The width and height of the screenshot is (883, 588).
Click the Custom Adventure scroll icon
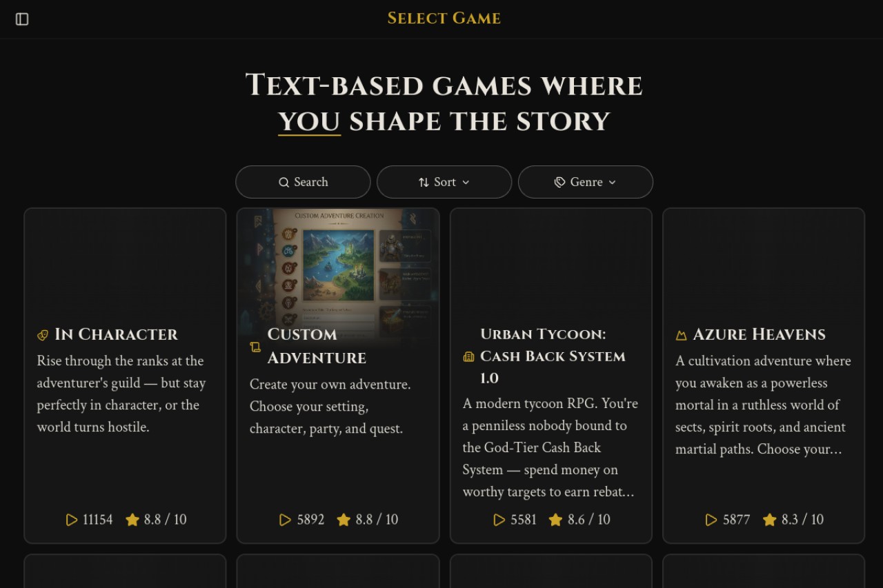[x=255, y=347]
